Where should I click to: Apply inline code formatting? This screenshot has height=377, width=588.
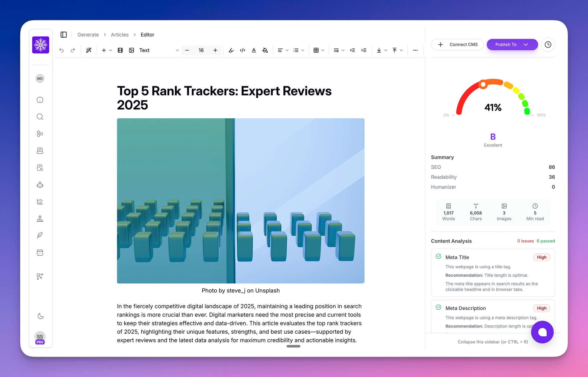pyautogui.click(x=243, y=50)
